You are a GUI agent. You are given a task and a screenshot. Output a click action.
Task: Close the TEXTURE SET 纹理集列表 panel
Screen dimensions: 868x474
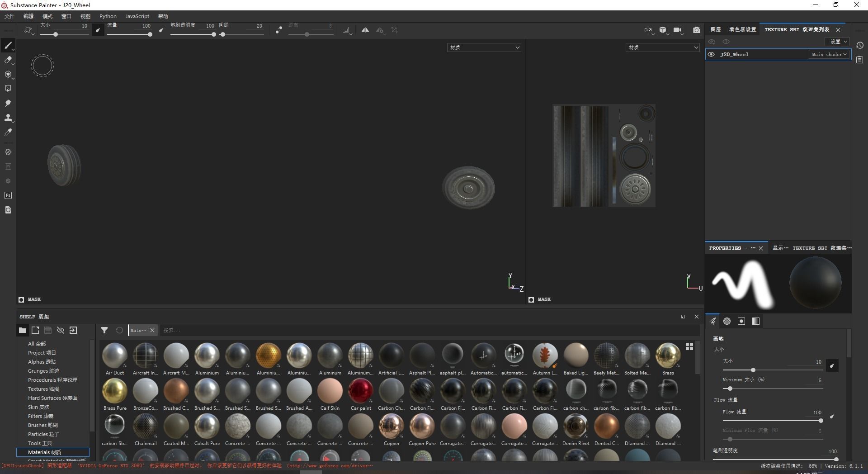838,30
